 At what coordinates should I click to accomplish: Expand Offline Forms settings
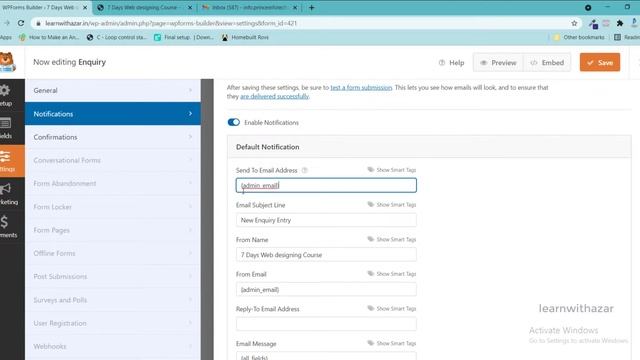coord(113,253)
